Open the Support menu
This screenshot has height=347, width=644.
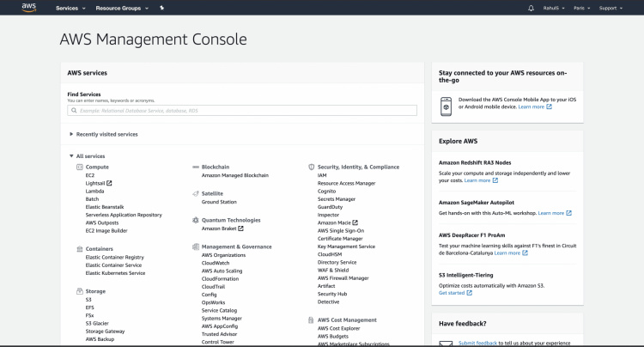[610, 8]
